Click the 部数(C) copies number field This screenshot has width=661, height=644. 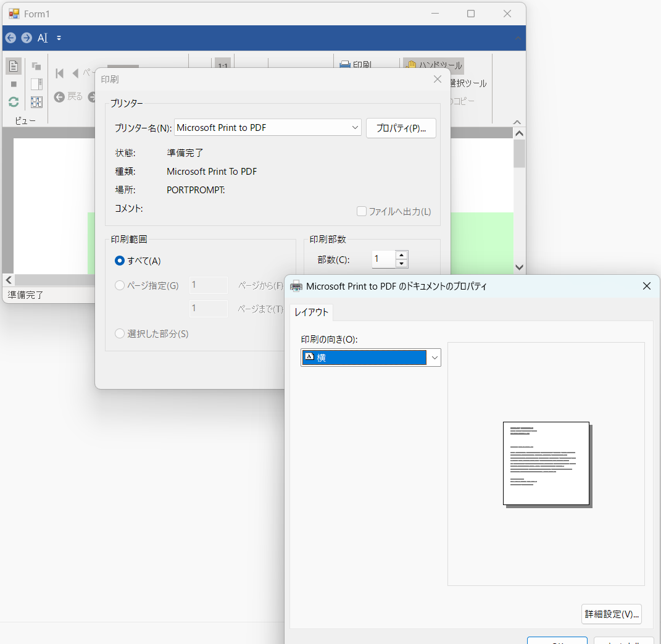pos(383,259)
